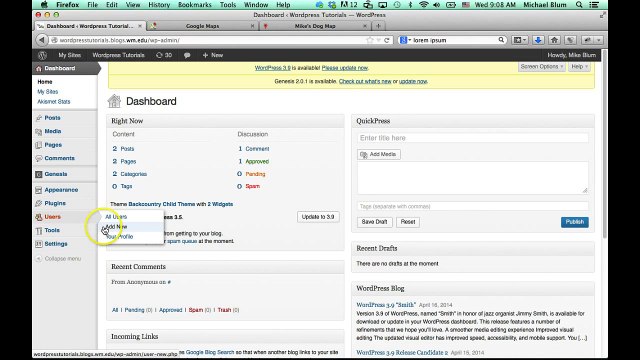Image resolution: width=640 pixels, height=360 pixels.
Task: Open Media in the sidebar
Action: coord(53,131)
